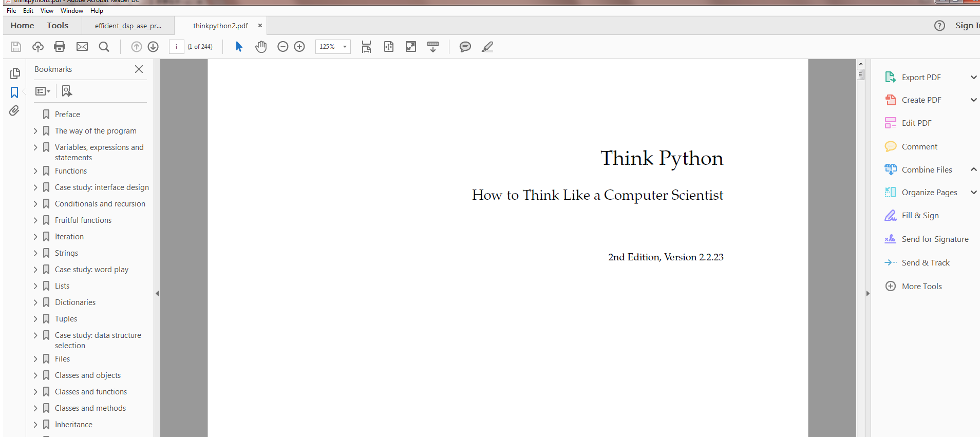The height and width of the screenshot is (437, 980).
Task: Click the read mode icon
Action: point(433,47)
